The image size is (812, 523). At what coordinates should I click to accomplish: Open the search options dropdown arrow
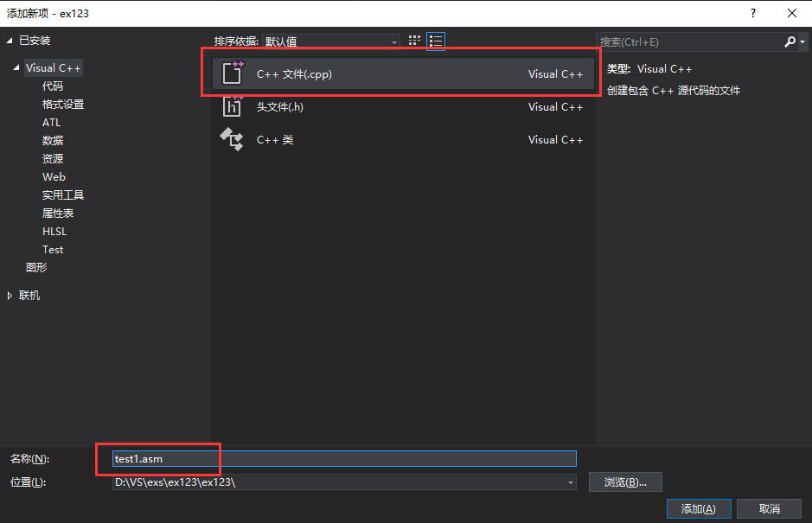point(802,42)
